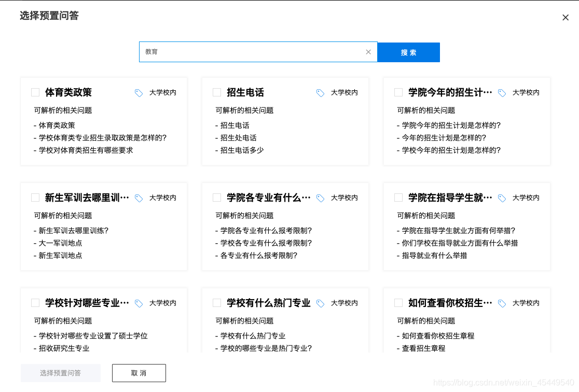Click 大学校内 tag on 新生军训去哪里训… card
Screen dimensions: 579x392
[162, 198]
